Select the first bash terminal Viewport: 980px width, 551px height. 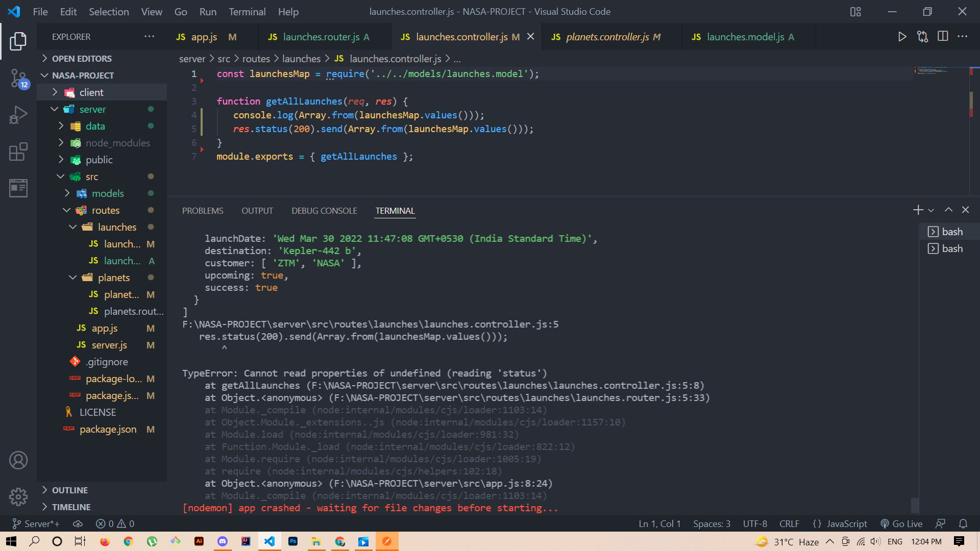pos(949,232)
